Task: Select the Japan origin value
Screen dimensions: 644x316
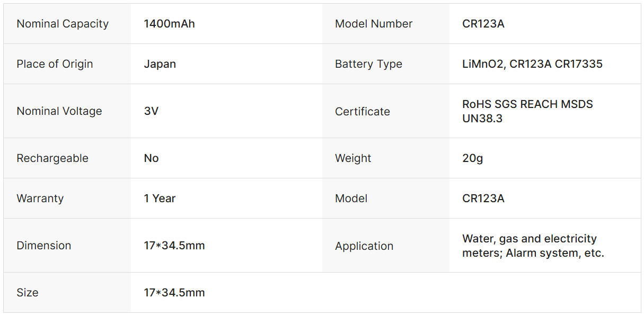Action: pyautogui.click(x=160, y=64)
